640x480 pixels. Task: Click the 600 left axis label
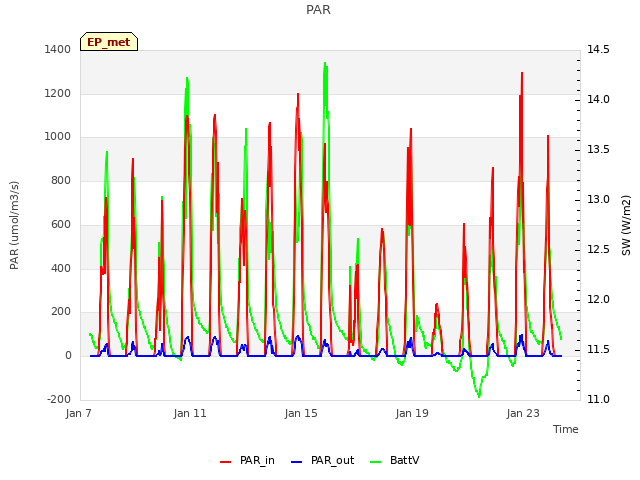click(x=61, y=224)
